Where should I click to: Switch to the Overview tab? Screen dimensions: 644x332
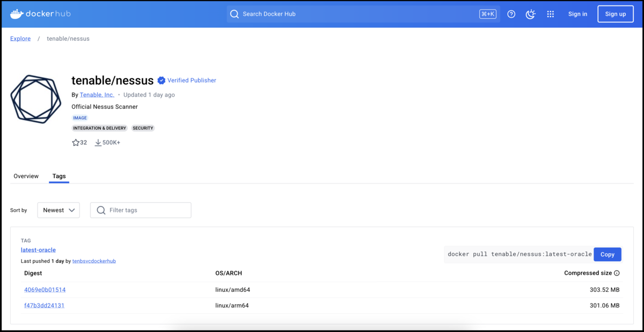pyautogui.click(x=26, y=176)
